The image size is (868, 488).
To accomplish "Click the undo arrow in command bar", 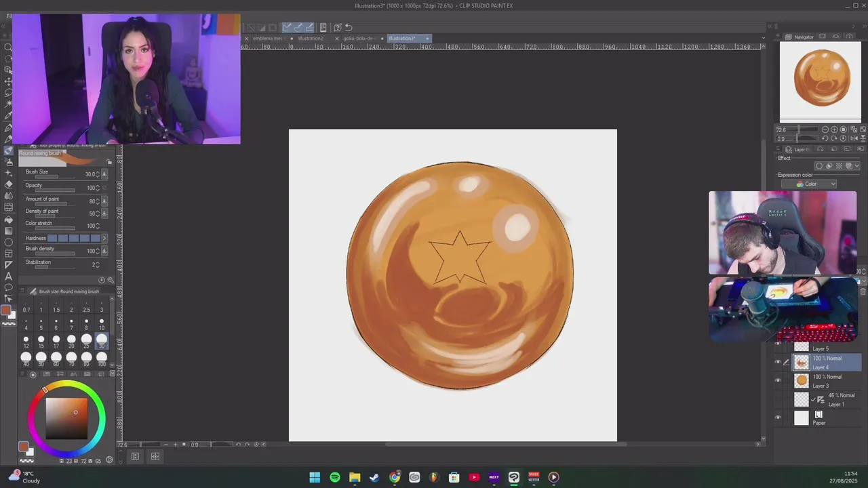I will 349,27.
